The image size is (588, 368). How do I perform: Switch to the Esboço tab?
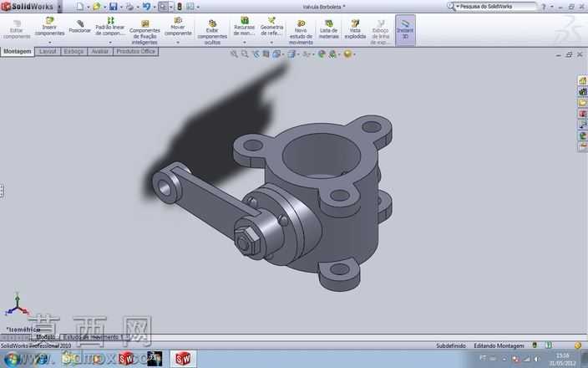click(x=73, y=52)
